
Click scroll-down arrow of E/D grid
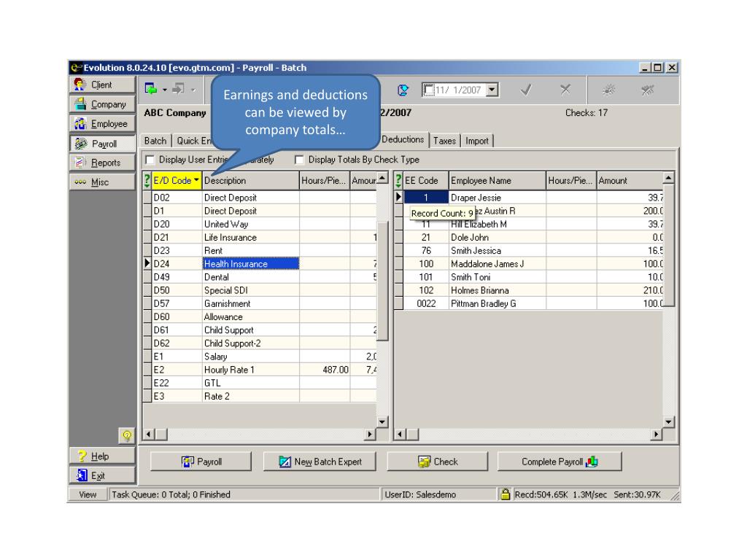(382, 422)
